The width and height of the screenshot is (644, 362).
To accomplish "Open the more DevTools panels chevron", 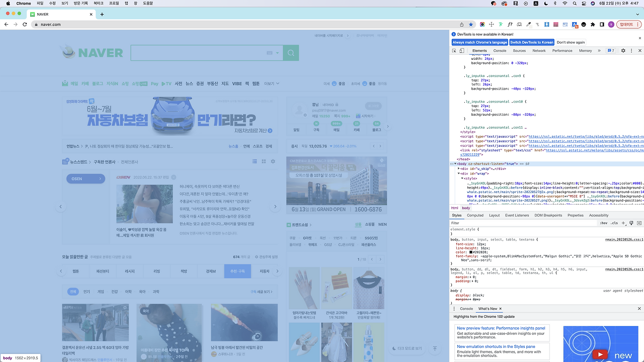I will click(x=599, y=50).
